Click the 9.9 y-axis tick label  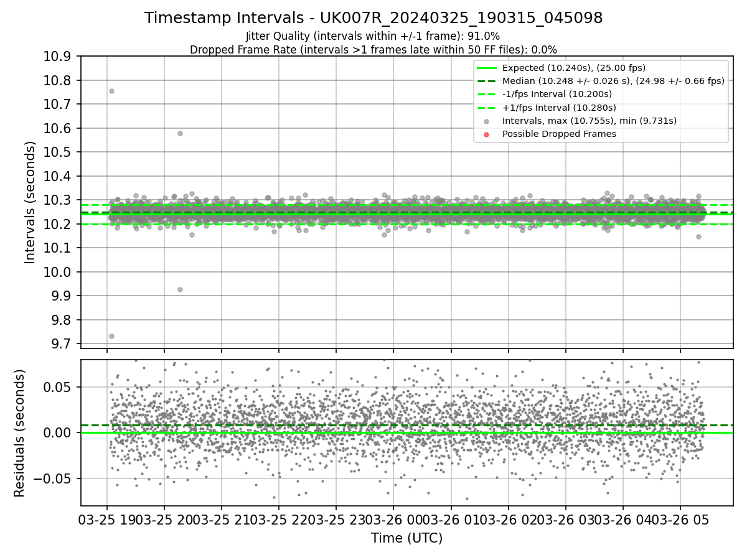pos(62,296)
